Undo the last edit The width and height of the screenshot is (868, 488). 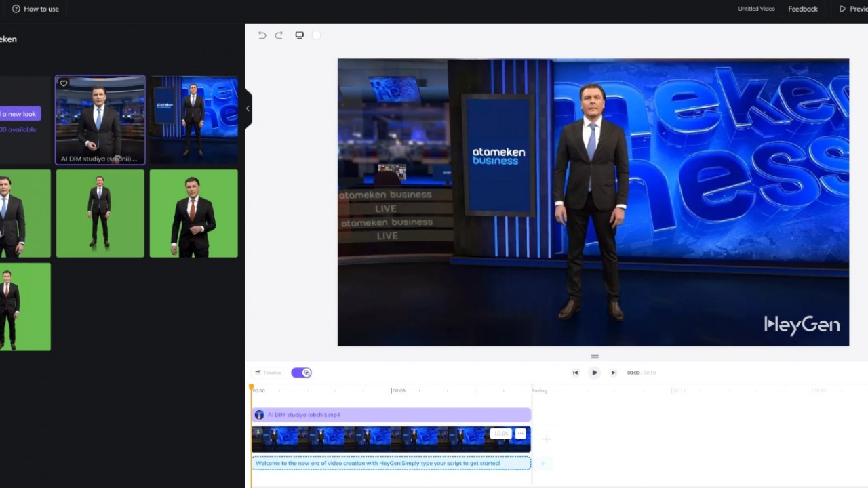click(262, 35)
